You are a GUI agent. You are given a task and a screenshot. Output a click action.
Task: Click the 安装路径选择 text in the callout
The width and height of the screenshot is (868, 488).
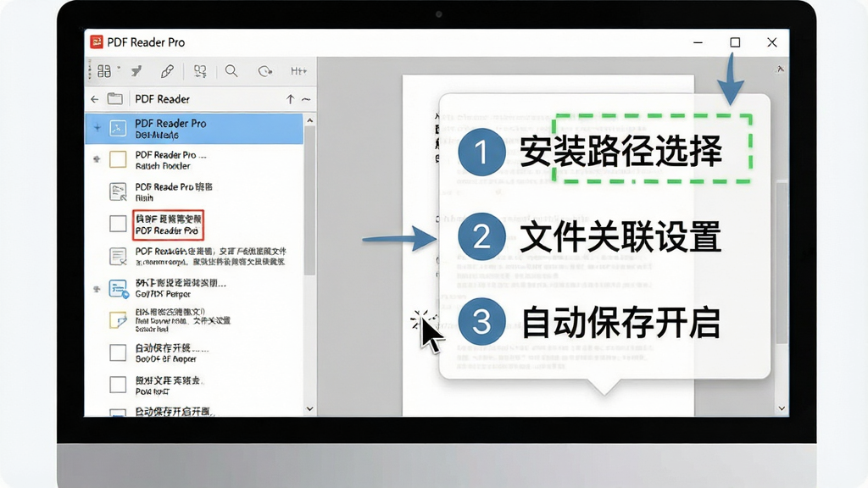pos(621,151)
